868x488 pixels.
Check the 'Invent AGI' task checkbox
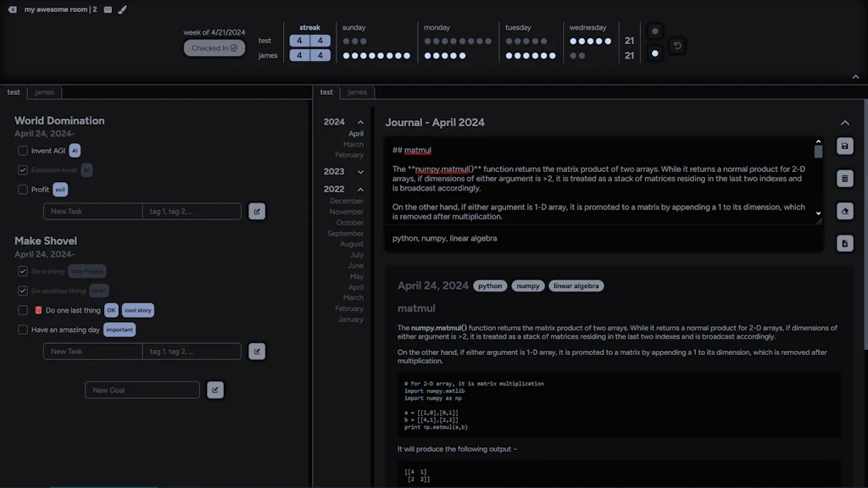[x=23, y=151]
